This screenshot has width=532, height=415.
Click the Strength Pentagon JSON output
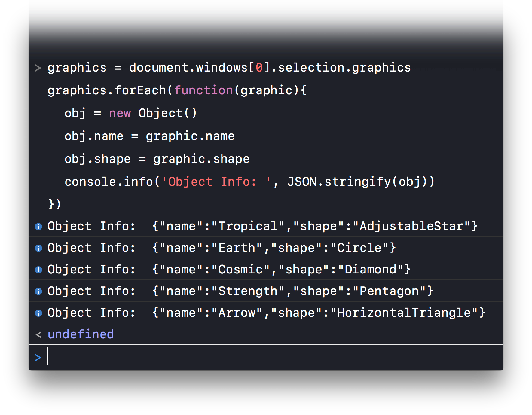(292, 291)
